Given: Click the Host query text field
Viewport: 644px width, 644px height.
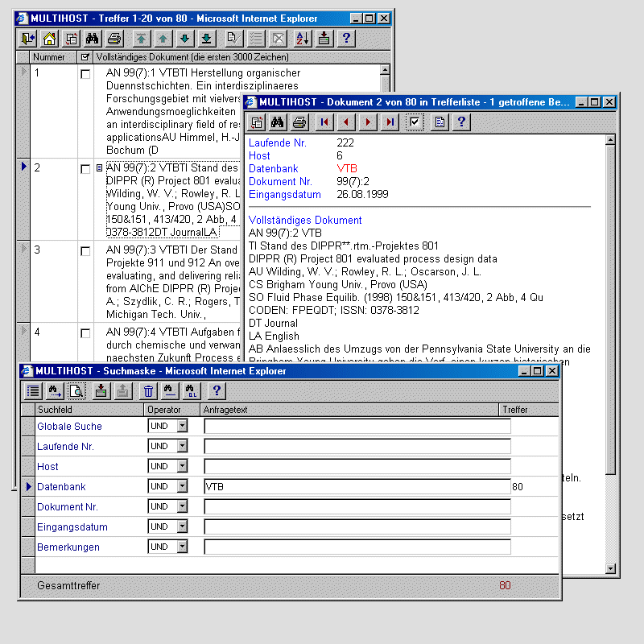Looking at the screenshot, I should click(357, 466).
